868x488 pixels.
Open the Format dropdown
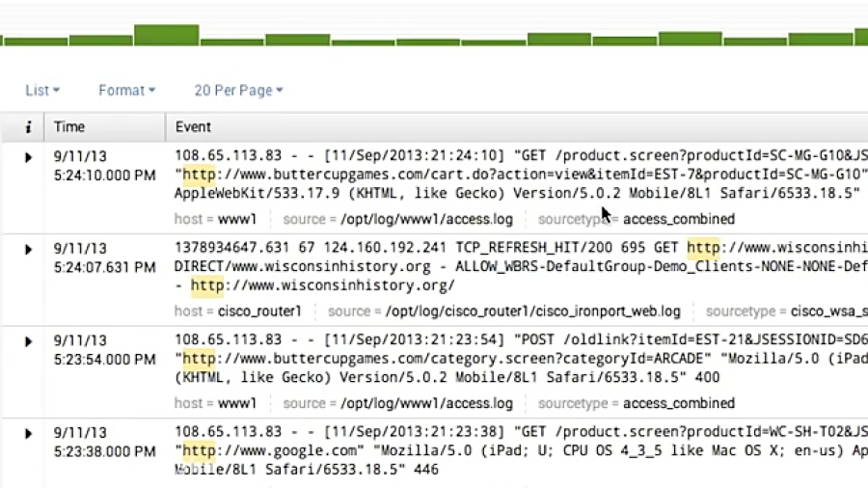[x=126, y=91]
